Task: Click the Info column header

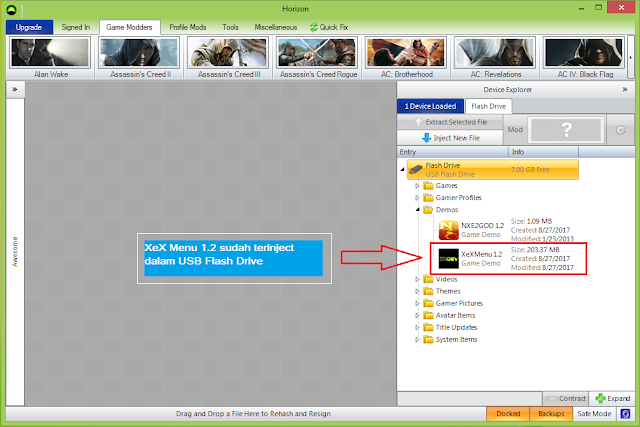Action: 543,152
